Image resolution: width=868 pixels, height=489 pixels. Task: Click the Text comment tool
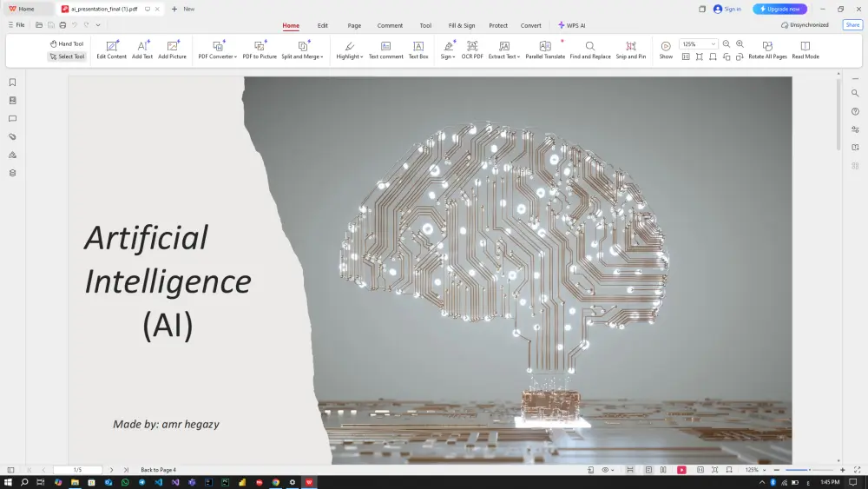(x=386, y=50)
